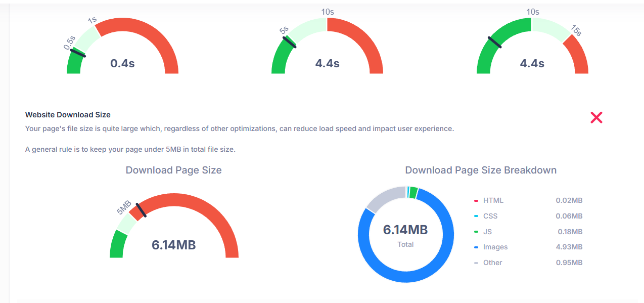Click the Images legend blue marker
This screenshot has height=303, width=644.
coord(476,247)
